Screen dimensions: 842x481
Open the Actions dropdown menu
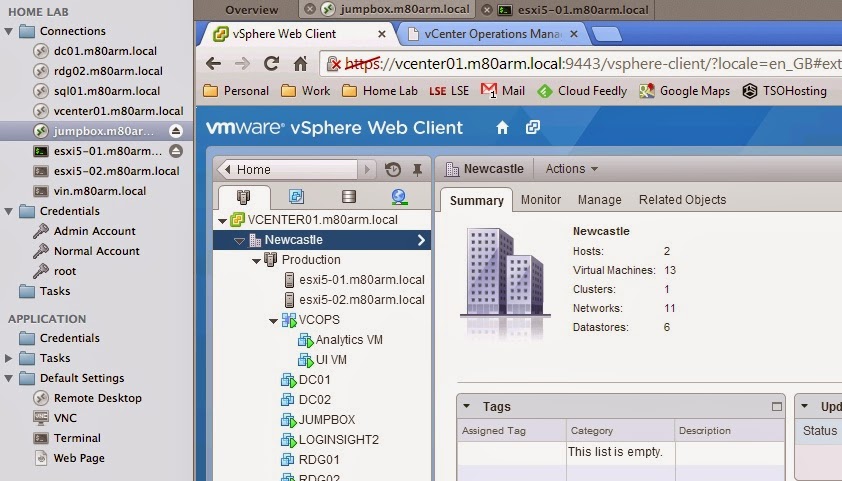point(571,169)
